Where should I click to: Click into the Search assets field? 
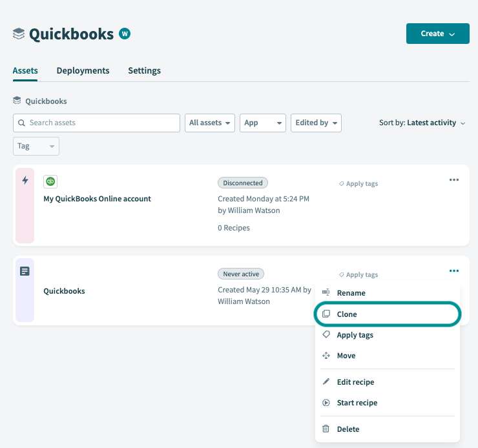[96, 123]
